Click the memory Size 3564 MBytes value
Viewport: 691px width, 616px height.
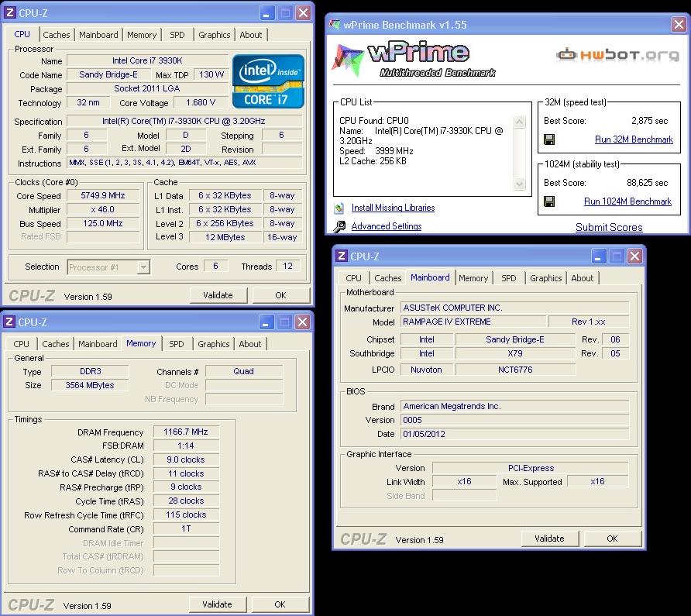coord(90,385)
